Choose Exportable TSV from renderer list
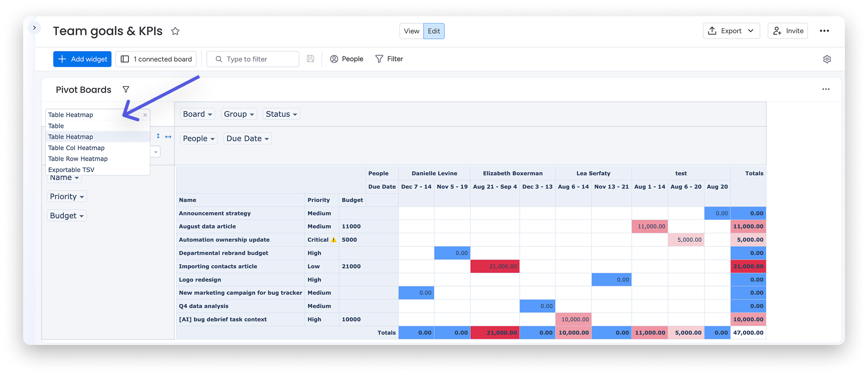 point(71,170)
